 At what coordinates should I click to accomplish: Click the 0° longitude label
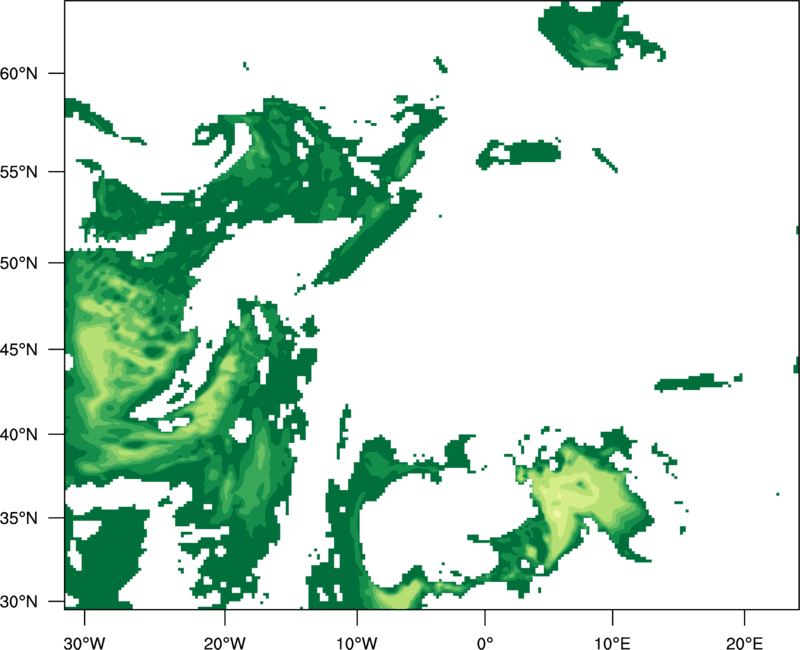point(485,643)
